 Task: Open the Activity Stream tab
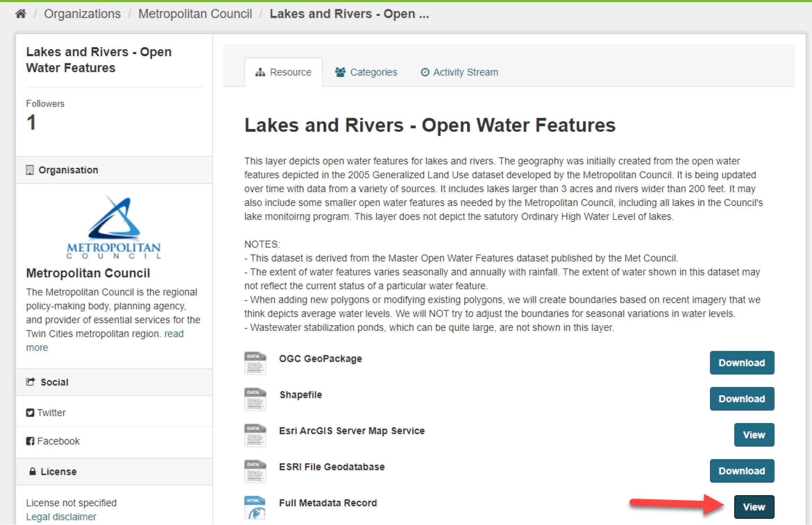[x=459, y=72]
